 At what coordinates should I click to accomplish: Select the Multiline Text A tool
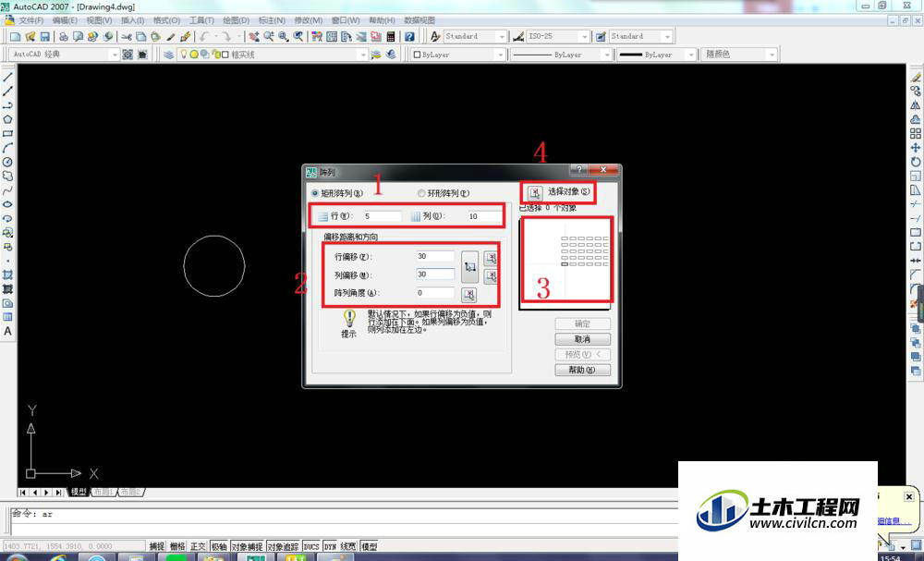click(7, 331)
